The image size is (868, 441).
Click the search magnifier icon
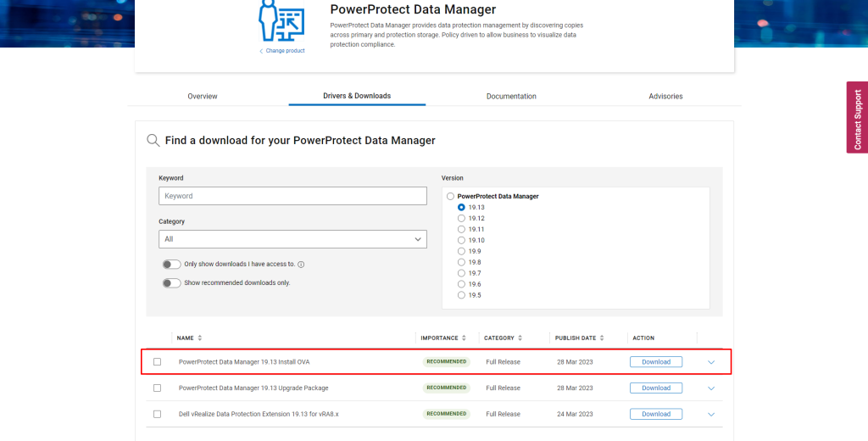click(153, 140)
